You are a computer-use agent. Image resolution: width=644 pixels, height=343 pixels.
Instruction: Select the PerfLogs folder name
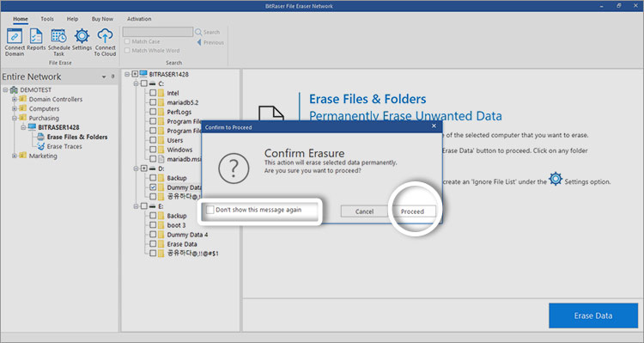coord(179,112)
